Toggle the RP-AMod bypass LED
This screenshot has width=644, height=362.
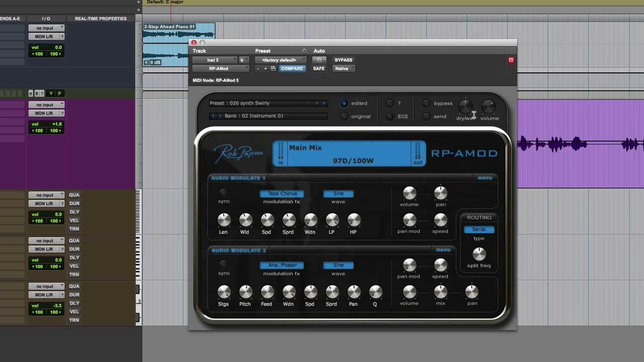click(427, 103)
